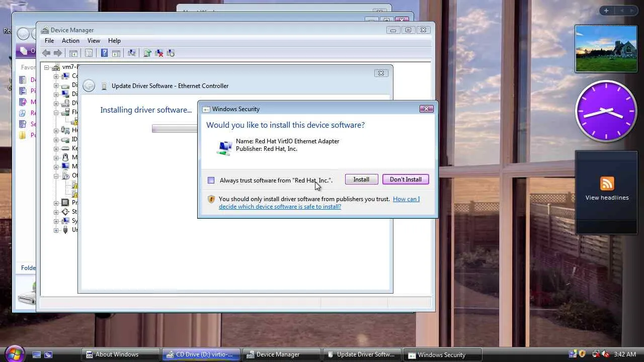Close the Windows Security dialog
This screenshot has height=362, width=644.
point(426,109)
